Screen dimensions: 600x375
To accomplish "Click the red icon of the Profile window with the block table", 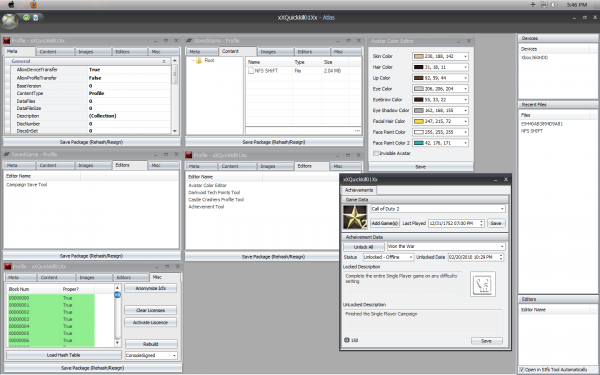I will tap(7, 266).
